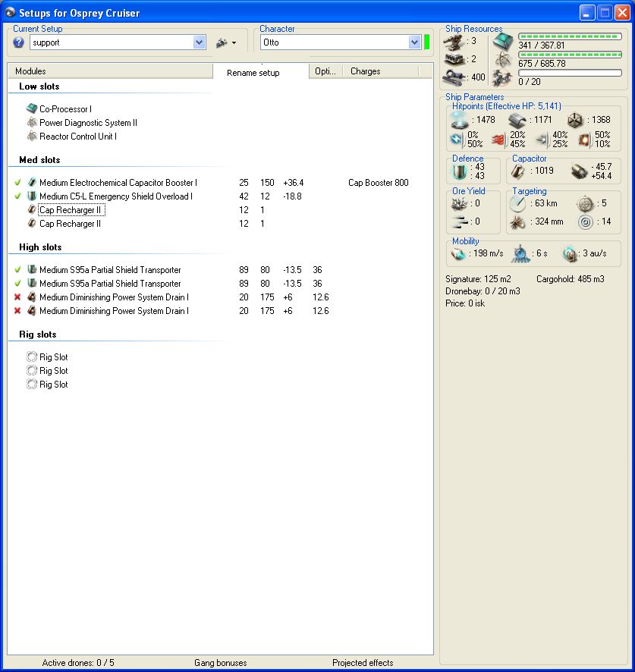Click the warp speed icon showing 3 au/s
The image size is (635, 672).
pos(570,254)
